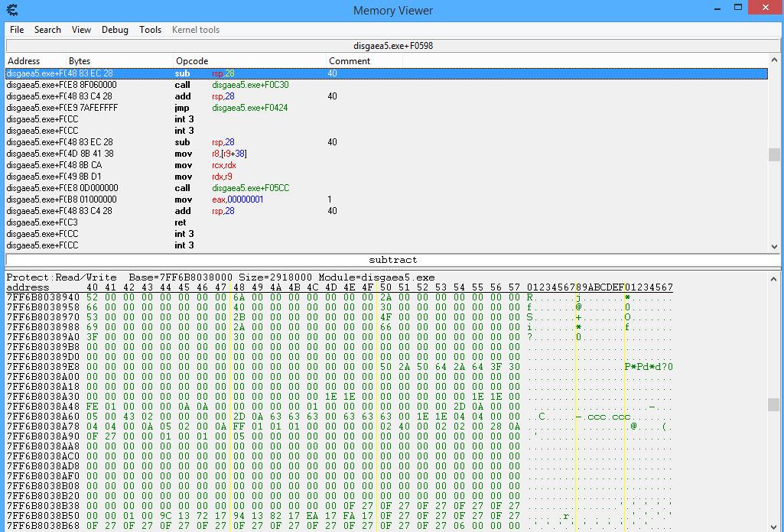Open the Tools menu
The image size is (784, 532).
[x=150, y=30]
